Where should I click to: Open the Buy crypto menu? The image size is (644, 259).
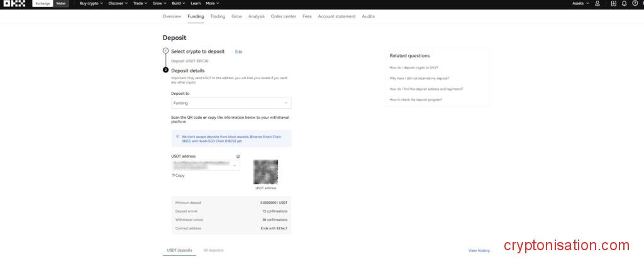point(91,3)
